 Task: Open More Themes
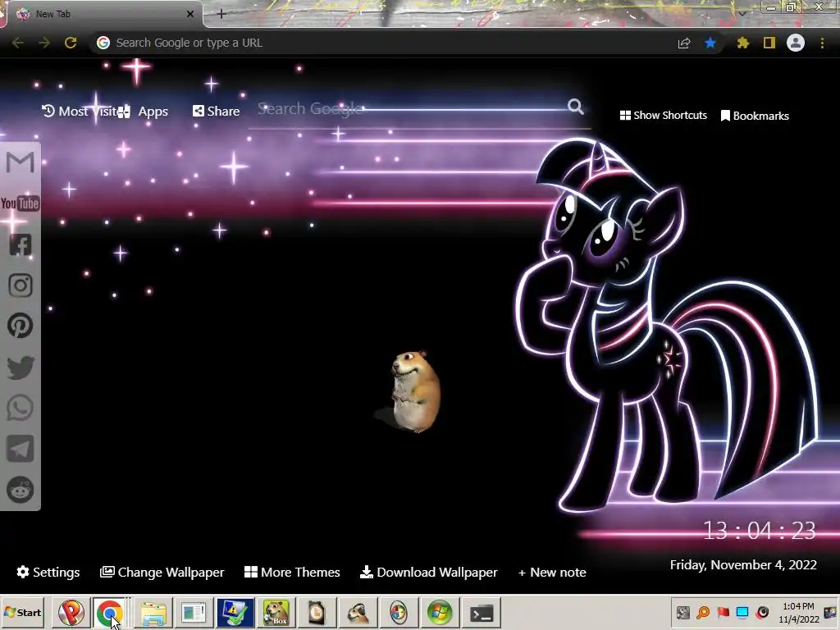click(293, 572)
